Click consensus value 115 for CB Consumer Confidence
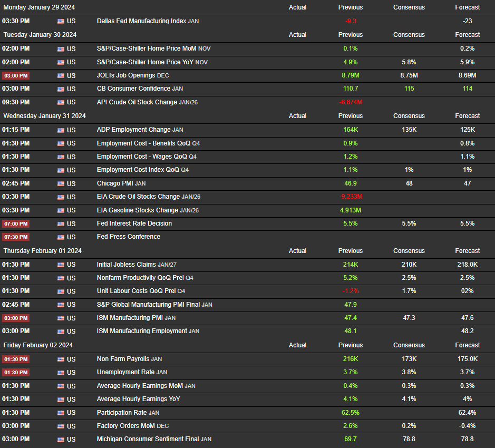The image size is (495, 448). (x=409, y=89)
